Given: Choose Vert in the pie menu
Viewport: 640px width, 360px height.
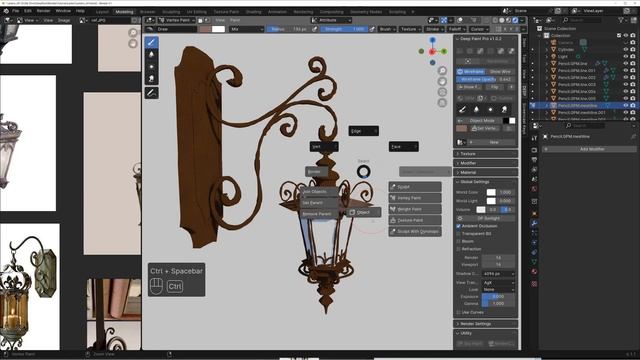Looking at the screenshot, I should click(x=324, y=147).
